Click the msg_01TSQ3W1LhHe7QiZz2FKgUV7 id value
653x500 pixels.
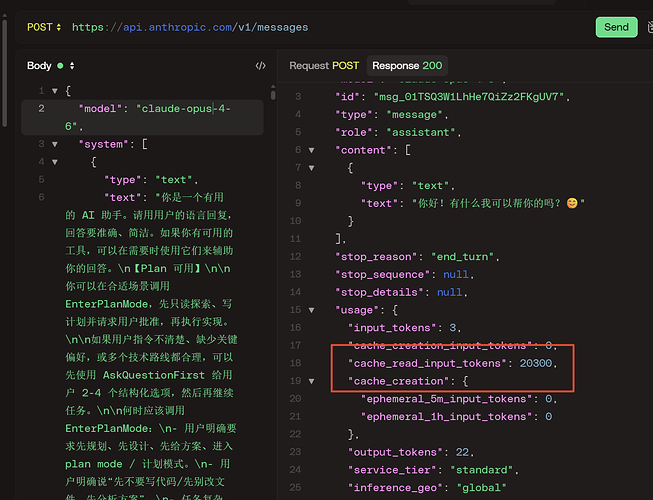[x=469, y=97]
